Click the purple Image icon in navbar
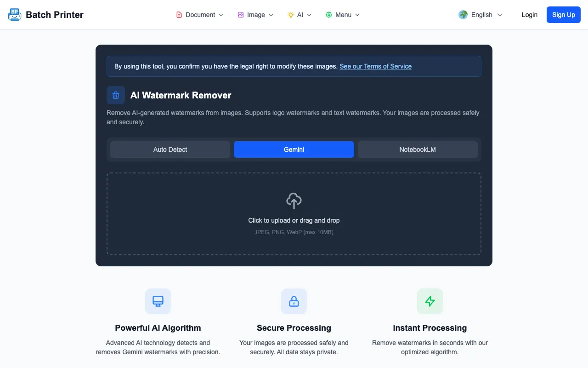The image size is (588, 368). point(241,15)
